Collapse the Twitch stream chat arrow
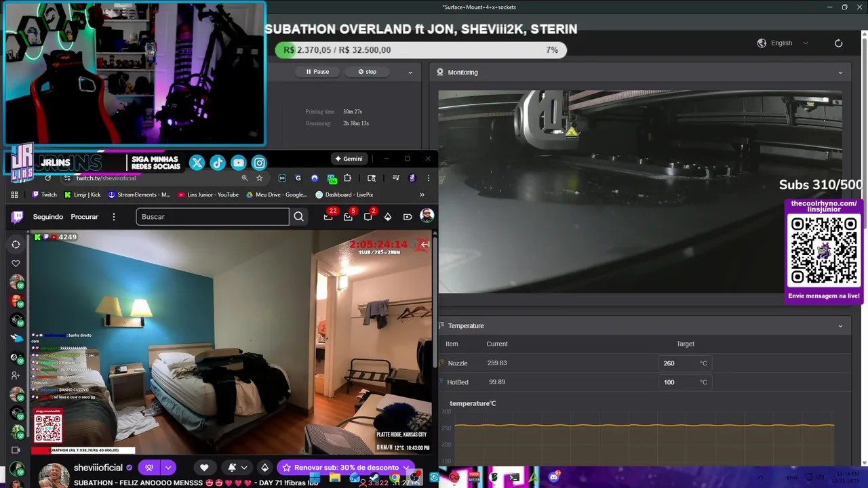Viewport: 868px width, 488px height. coord(425,245)
